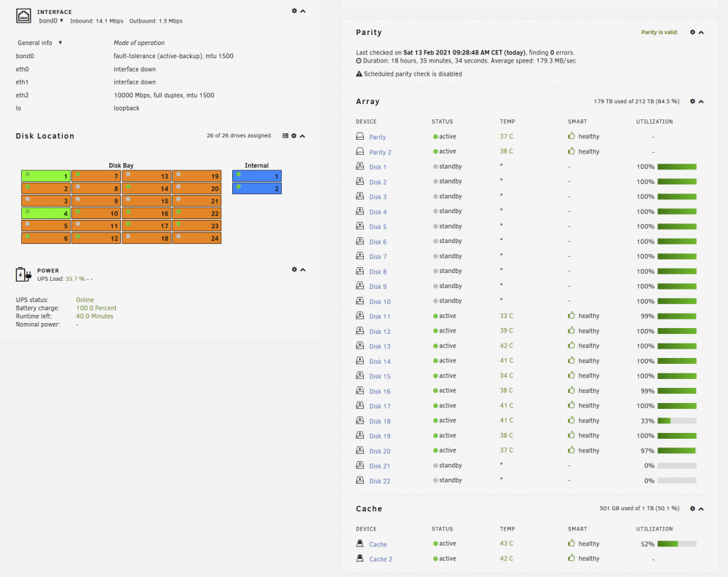The image size is (728, 577).
Task: Click Parity is valid status text
Action: (x=659, y=32)
